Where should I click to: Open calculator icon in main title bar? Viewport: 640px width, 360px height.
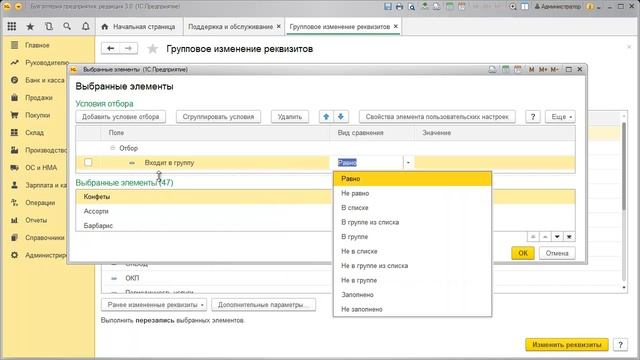point(450,7)
